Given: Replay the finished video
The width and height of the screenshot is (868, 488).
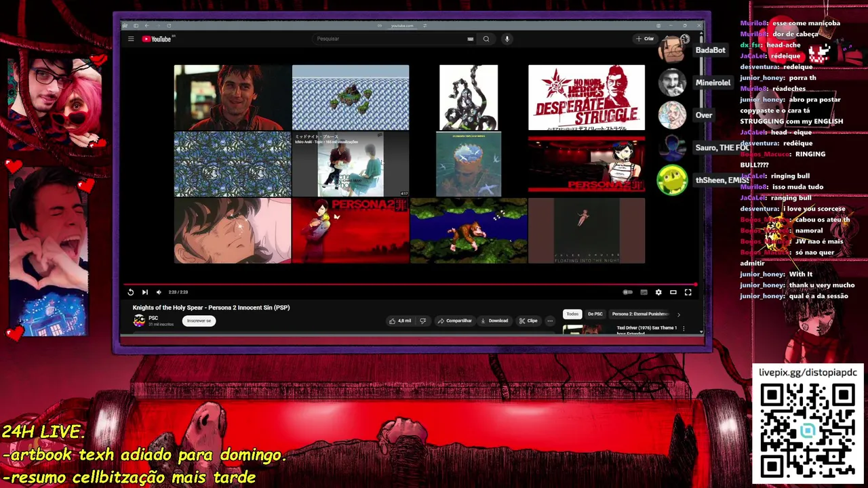Looking at the screenshot, I should pos(131,292).
